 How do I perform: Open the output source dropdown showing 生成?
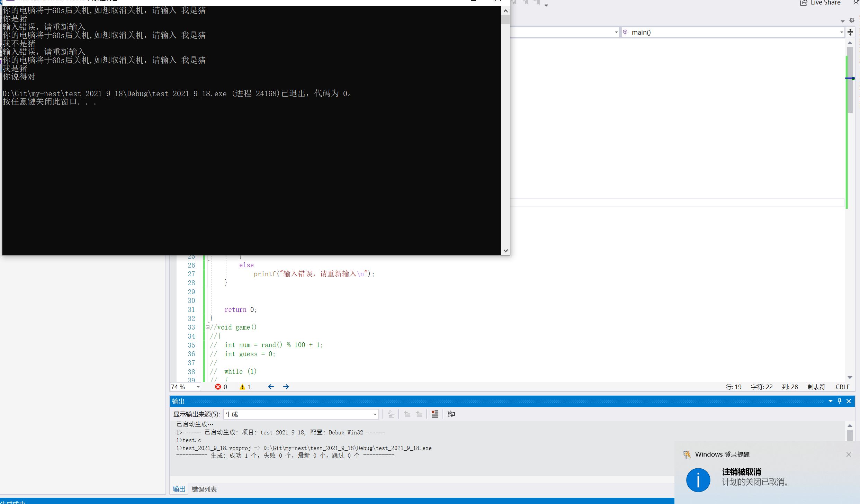tap(375, 414)
